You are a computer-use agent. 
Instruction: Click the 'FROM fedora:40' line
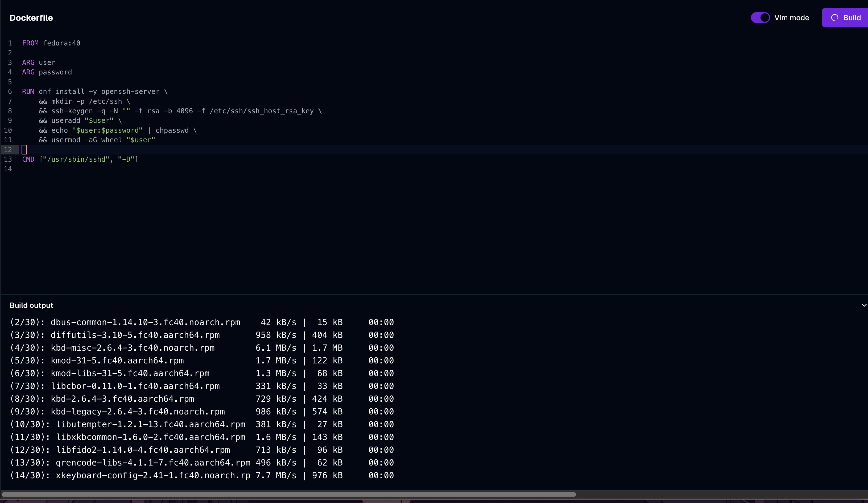tap(51, 43)
